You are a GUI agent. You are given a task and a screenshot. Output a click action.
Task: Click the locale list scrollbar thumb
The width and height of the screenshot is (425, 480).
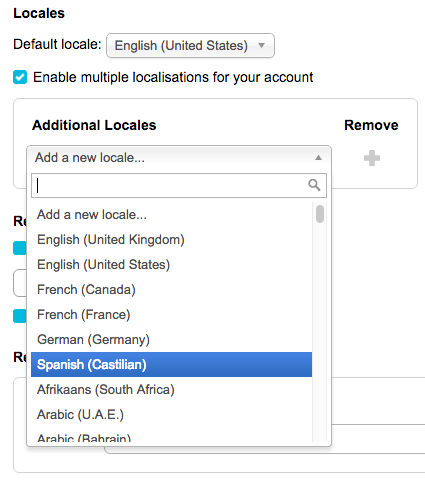coord(320,214)
